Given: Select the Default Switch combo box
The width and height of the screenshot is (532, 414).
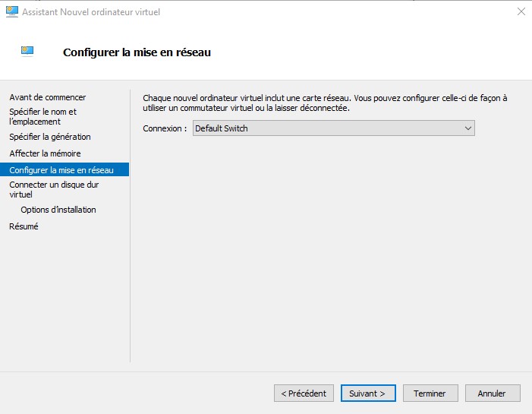Looking at the screenshot, I should point(333,128).
